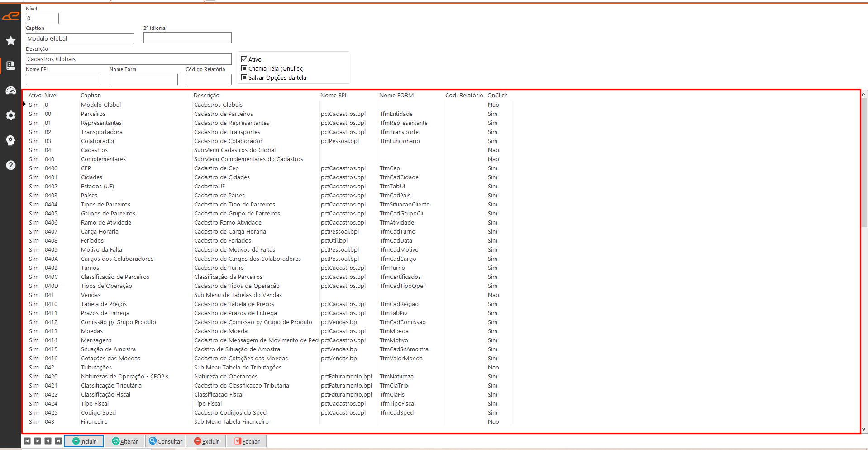
Task: Click the Incluir button
Action: pos(84,441)
